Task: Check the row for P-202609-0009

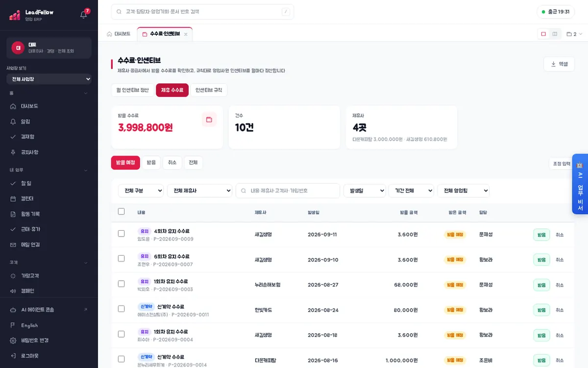Action: coord(122,234)
